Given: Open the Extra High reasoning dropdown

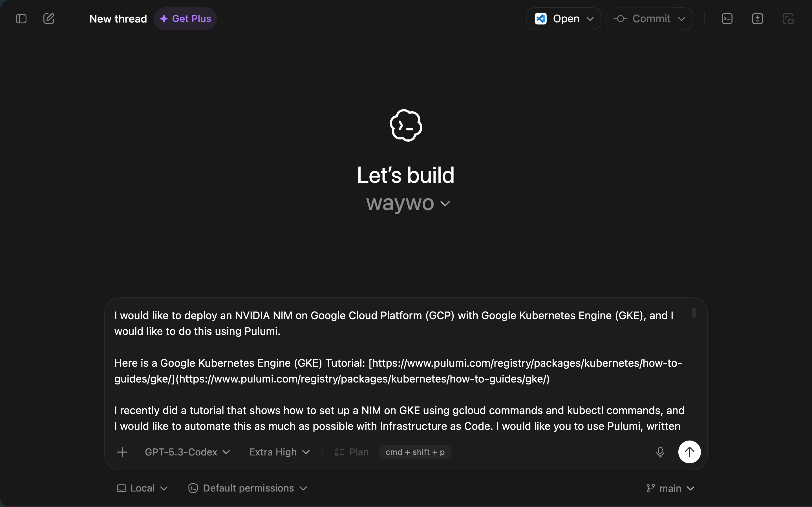Looking at the screenshot, I should pyautogui.click(x=279, y=452).
